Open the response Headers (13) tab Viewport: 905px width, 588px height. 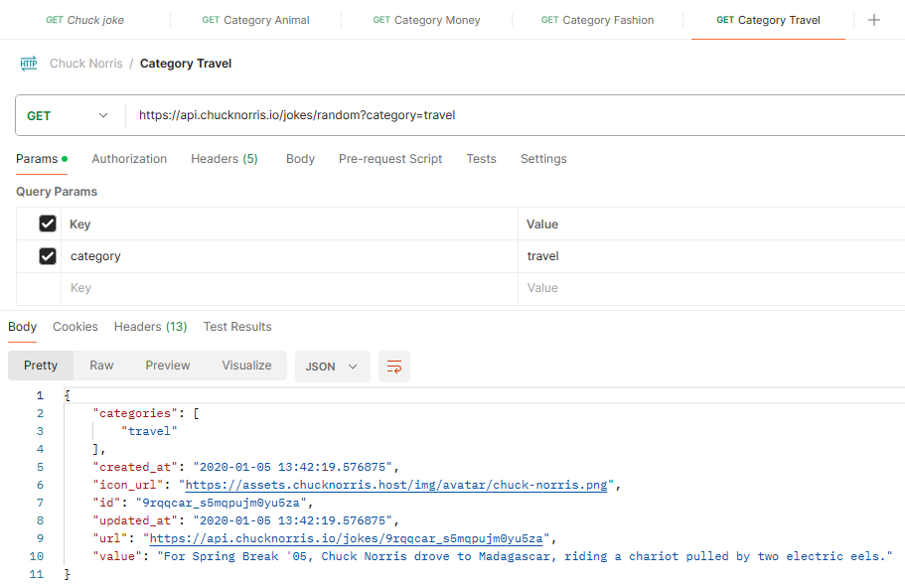[151, 327]
